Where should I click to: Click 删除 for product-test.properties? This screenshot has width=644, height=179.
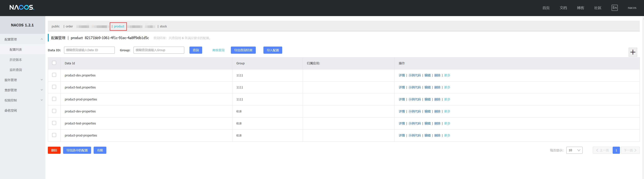pos(437,87)
